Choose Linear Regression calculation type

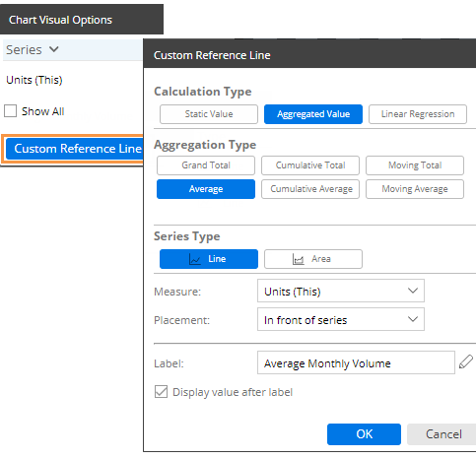click(x=418, y=114)
